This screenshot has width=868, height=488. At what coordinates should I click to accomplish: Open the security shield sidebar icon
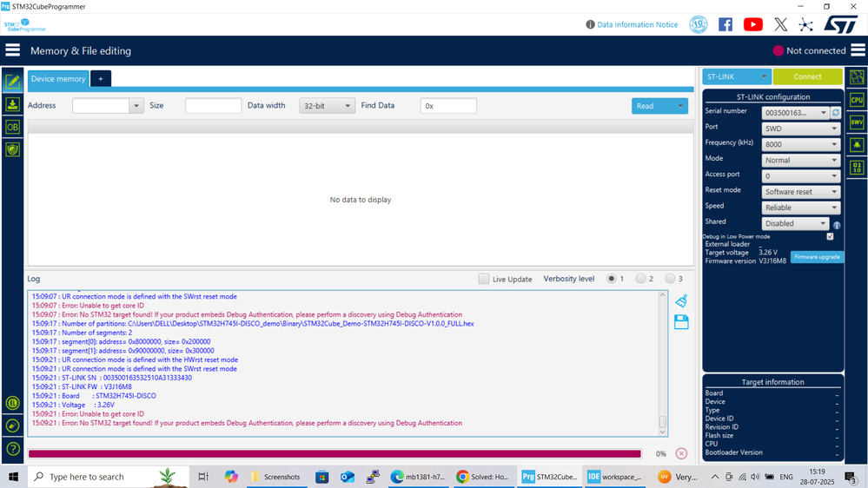pyautogui.click(x=12, y=149)
